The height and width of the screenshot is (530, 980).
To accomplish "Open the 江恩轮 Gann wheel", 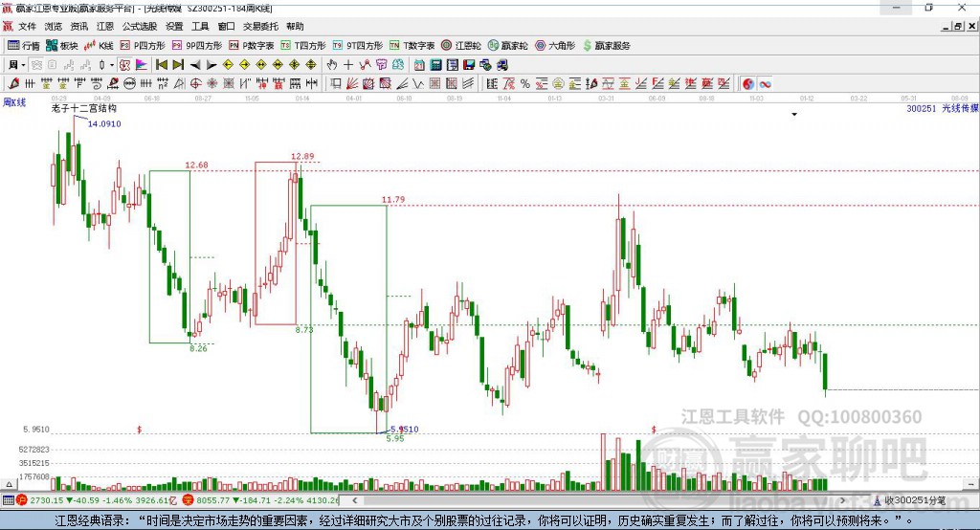I will [x=461, y=46].
